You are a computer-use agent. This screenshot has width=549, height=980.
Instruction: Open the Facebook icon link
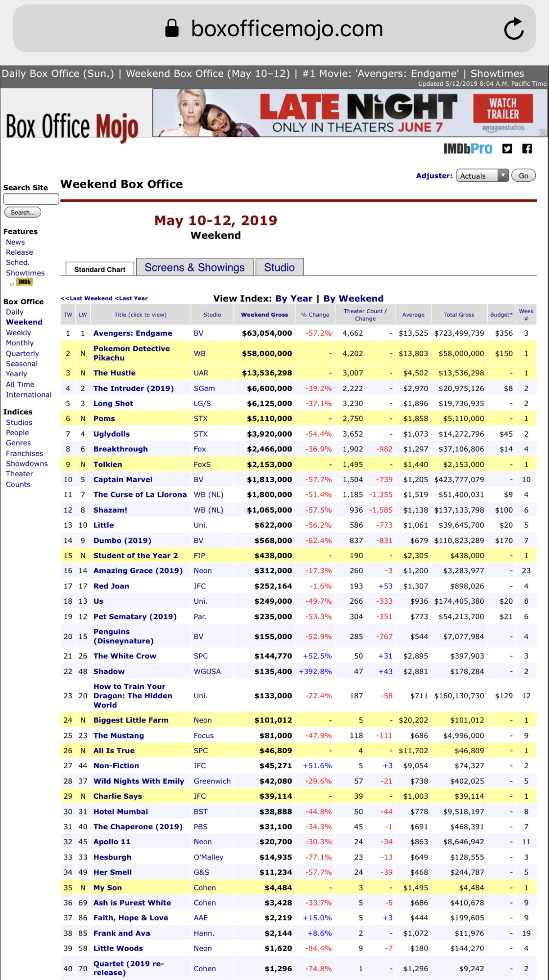pyautogui.click(x=527, y=149)
